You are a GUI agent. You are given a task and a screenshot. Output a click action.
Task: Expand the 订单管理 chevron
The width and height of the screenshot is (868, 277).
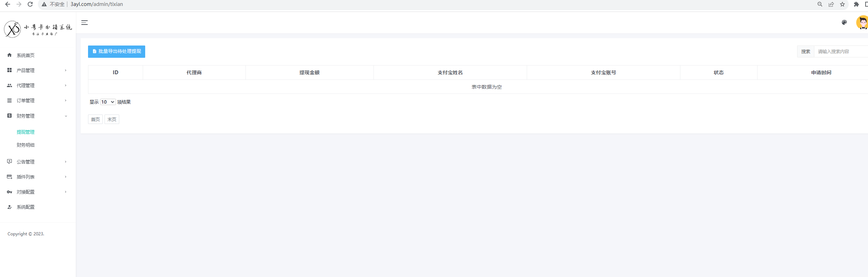coord(66,101)
